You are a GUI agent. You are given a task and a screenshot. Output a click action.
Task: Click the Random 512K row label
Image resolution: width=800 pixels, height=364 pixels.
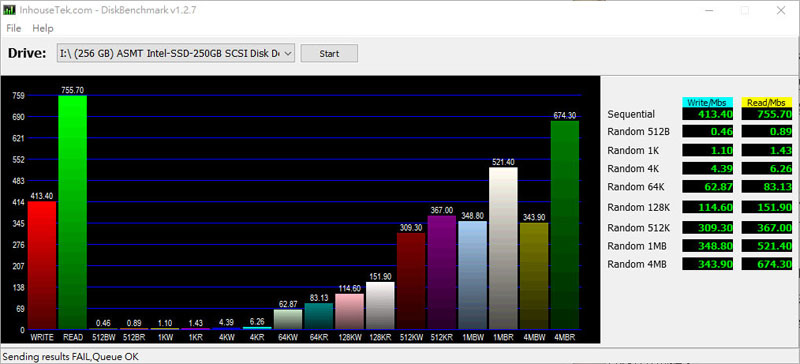[638, 227]
